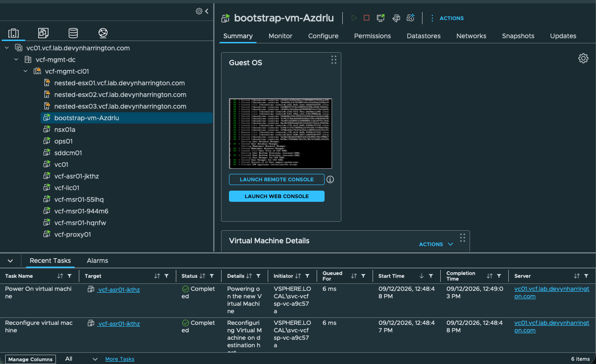The image size is (596, 364).
Task: Click the Manage Columns button
Action: coord(31,359)
